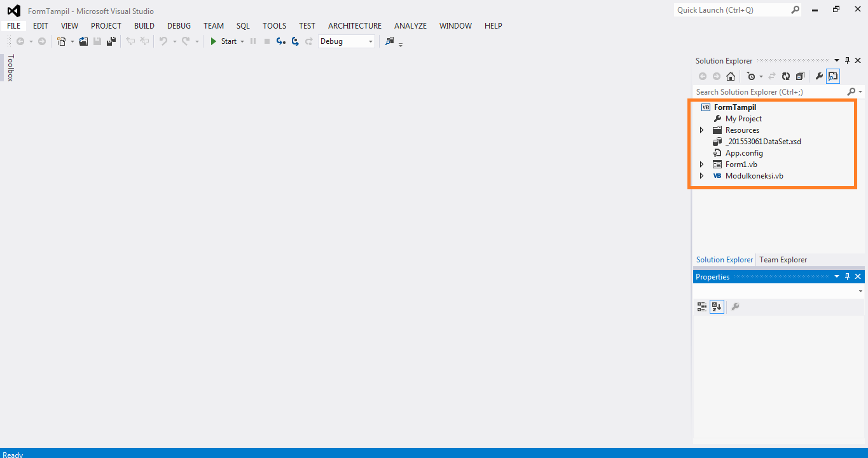
Task: Switch to Categorized view in Properties panel
Action: pyautogui.click(x=701, y=306)
